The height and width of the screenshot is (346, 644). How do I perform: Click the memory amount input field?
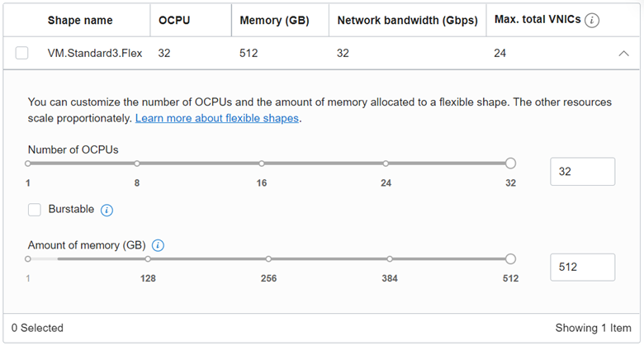(x=582, y=267)
